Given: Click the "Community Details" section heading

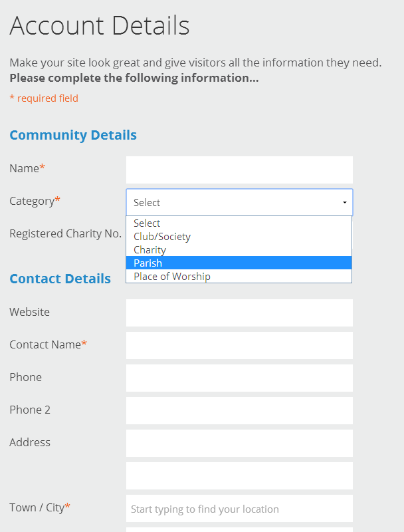Looking at the screenshot, I should point(73,135).
